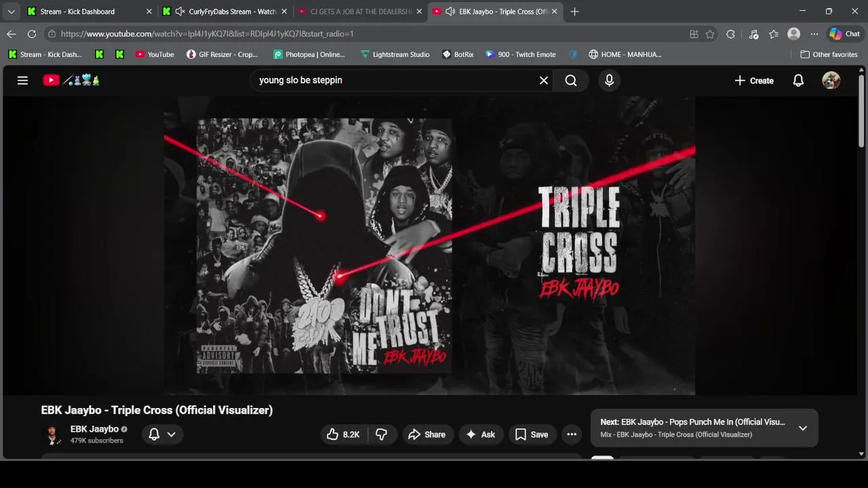Open the Stream - Kick Dash... bookmark
The height and width of the screenshot is (488, 868).
click(x=45, y=54)
